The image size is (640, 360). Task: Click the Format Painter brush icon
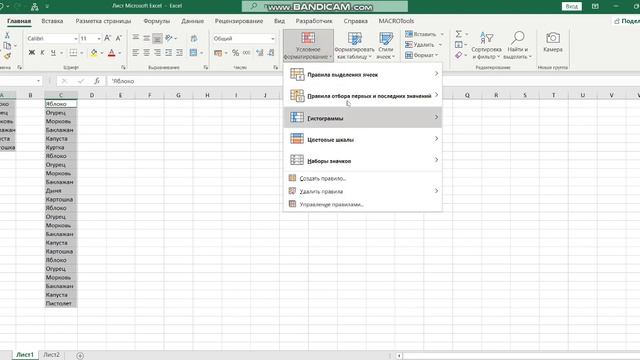[x=7, y=56]
